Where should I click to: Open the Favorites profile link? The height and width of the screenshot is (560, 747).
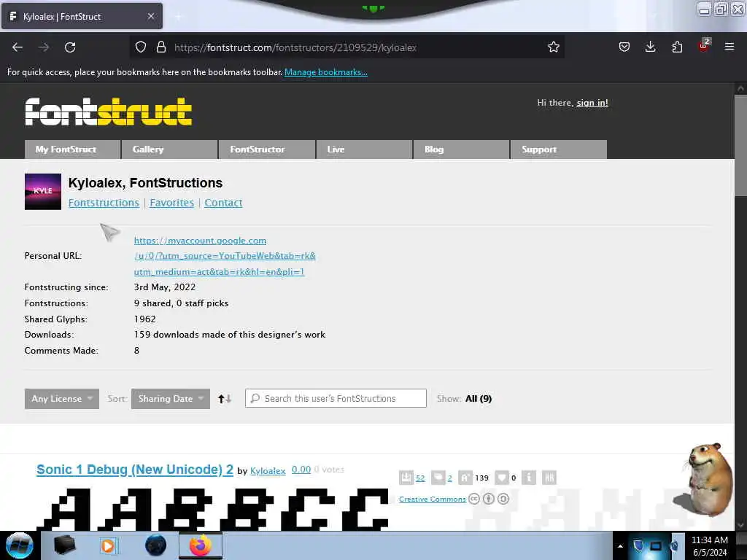171,203
